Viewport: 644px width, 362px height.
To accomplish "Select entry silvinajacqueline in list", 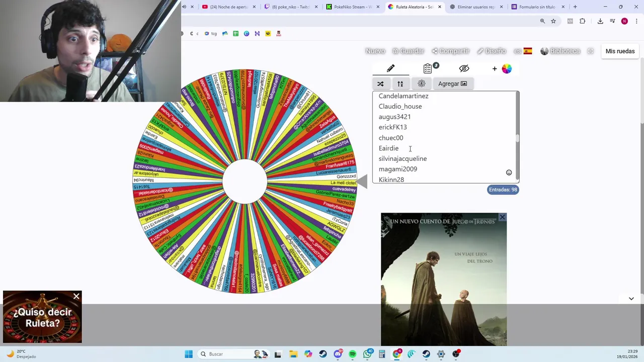I will (x=403, y=158).
